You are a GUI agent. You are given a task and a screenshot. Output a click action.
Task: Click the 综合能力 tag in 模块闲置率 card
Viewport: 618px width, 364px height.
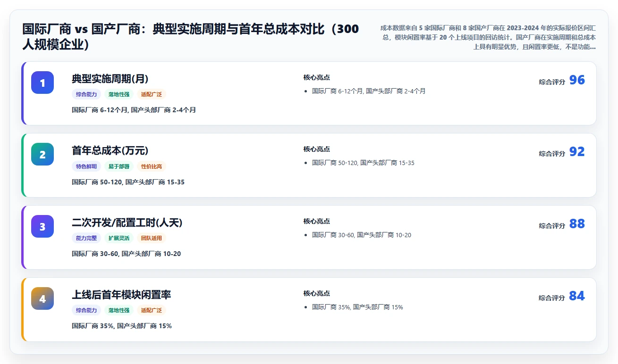pyautogui.click(x=86, y=310)
